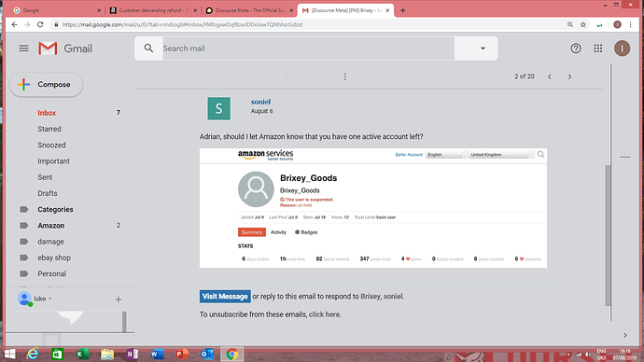Open the Amazon label
The image size is (644, 362).
[x=51, y=226]
